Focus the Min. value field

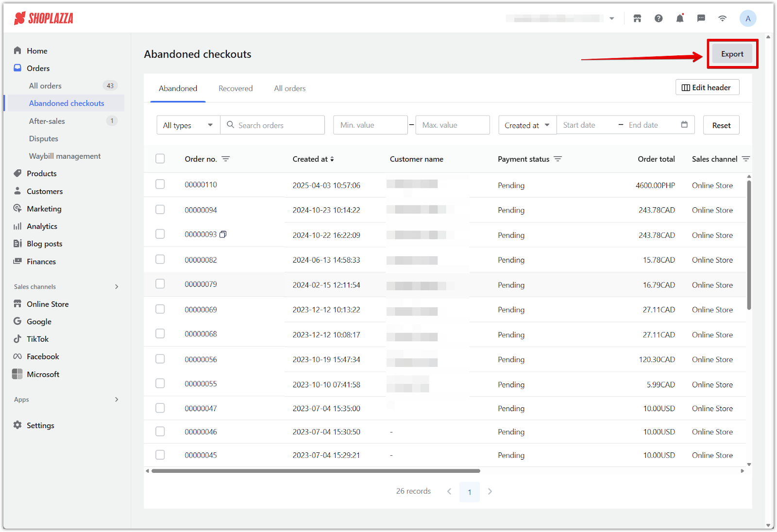pyautogui.click(x=371, y=125)
